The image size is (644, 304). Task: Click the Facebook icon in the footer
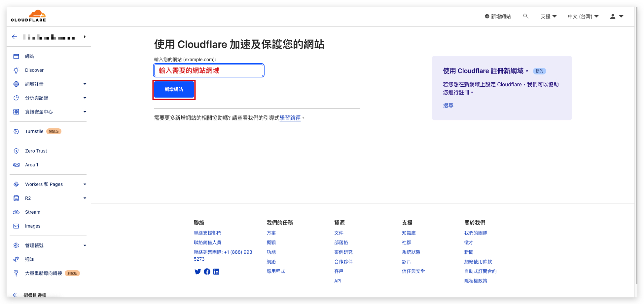[207, 272]
